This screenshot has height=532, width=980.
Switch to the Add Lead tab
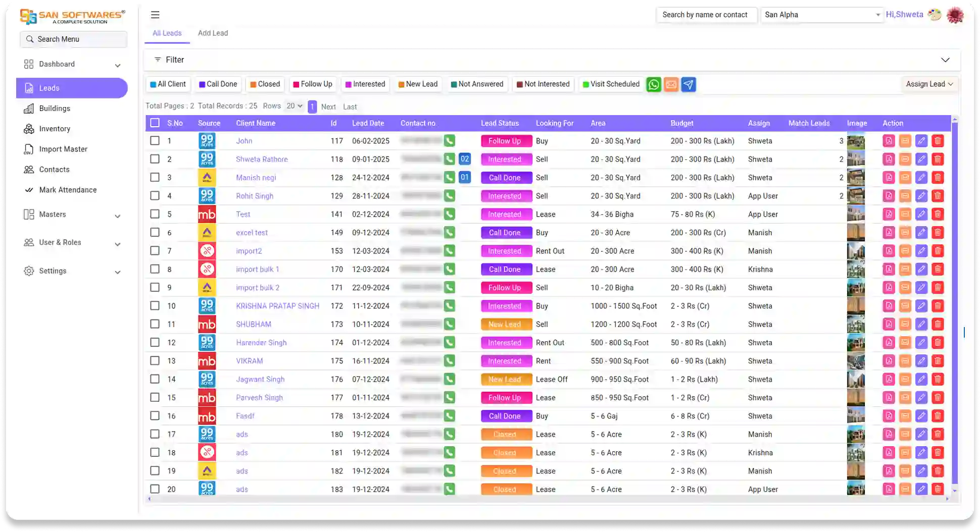213,33
